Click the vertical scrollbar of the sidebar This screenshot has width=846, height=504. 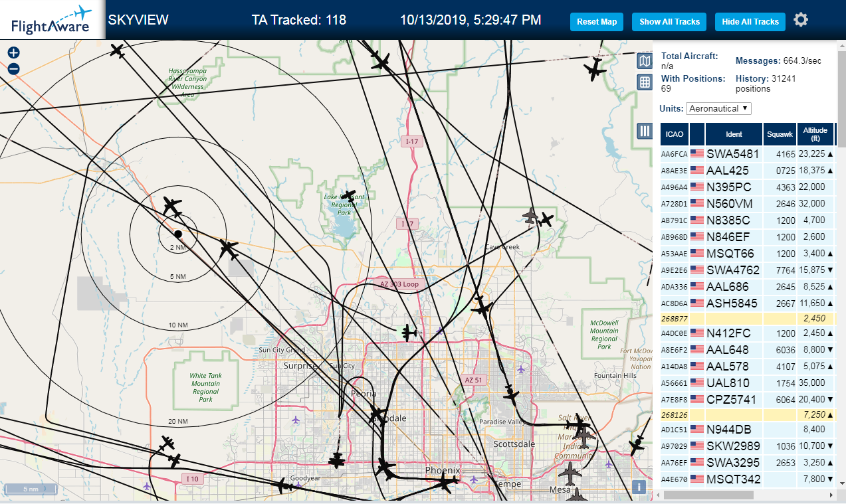(x=841, y=100)
